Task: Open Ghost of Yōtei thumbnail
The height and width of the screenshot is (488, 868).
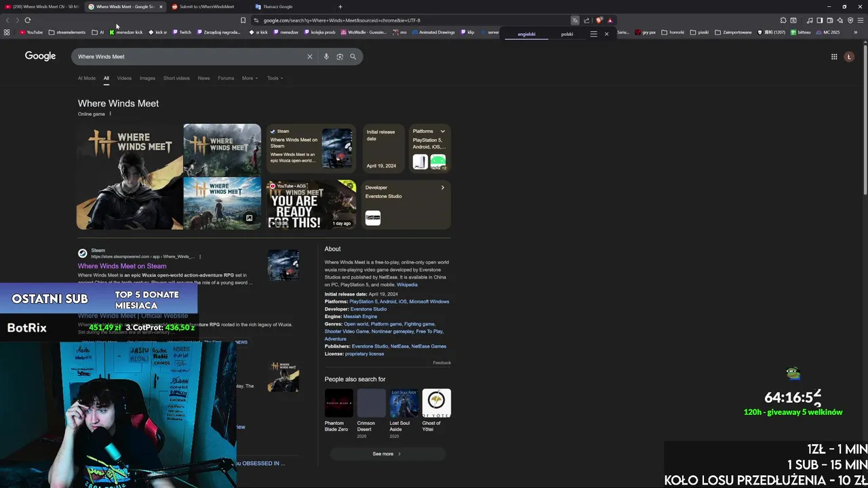Action: point(436,403)
